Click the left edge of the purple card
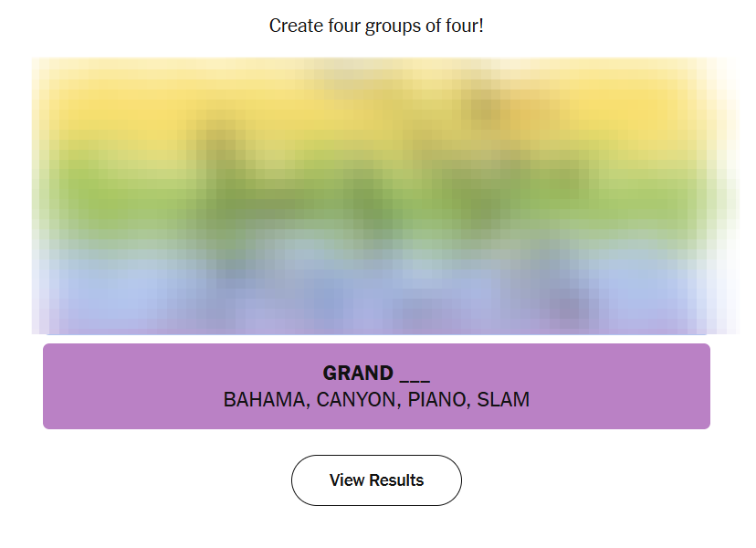The height and width of the screenshot is (548, 756). 48,386
